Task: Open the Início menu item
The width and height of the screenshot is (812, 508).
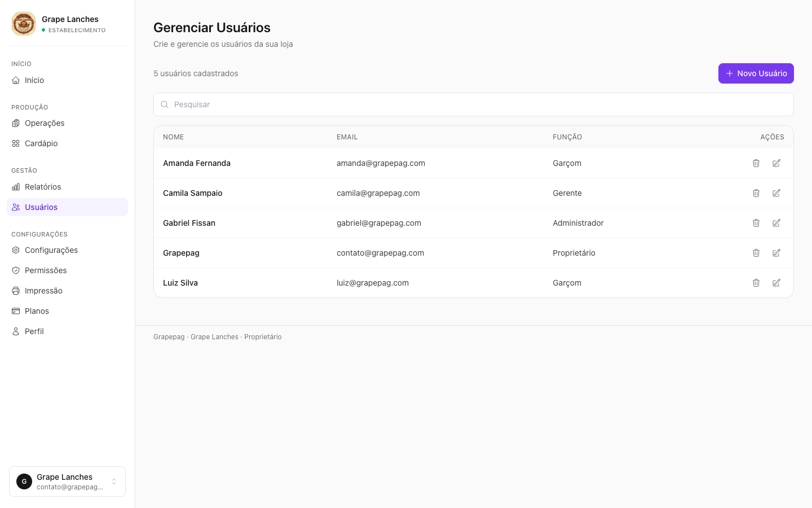Action: coord(67,80)
